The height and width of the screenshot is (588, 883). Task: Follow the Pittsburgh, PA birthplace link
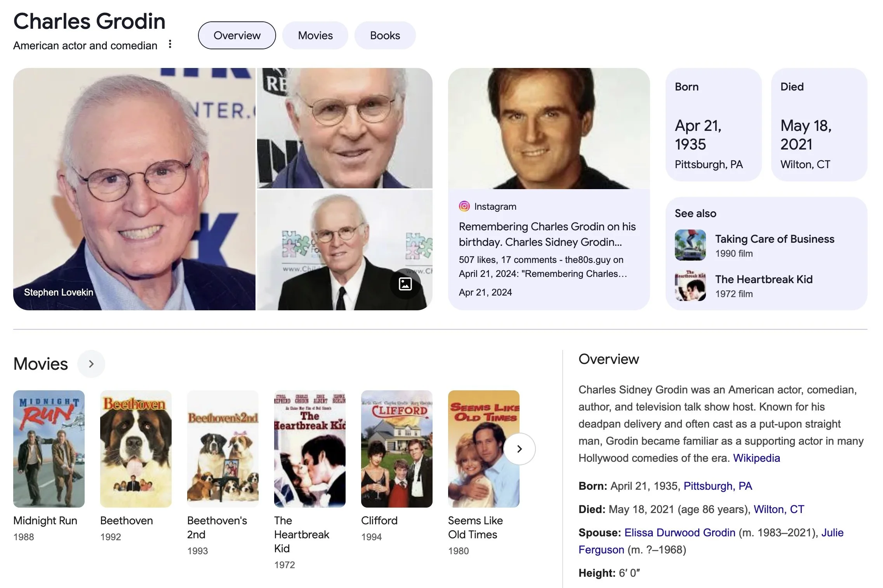(718, 486)
